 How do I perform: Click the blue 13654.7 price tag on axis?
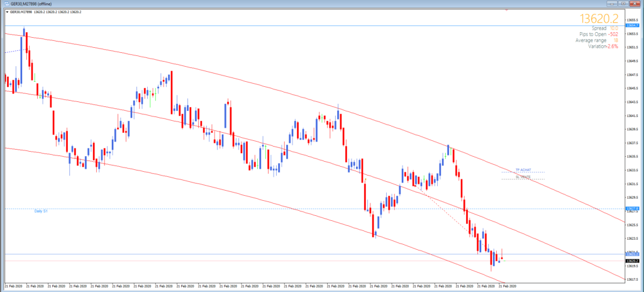pos(631,26)
